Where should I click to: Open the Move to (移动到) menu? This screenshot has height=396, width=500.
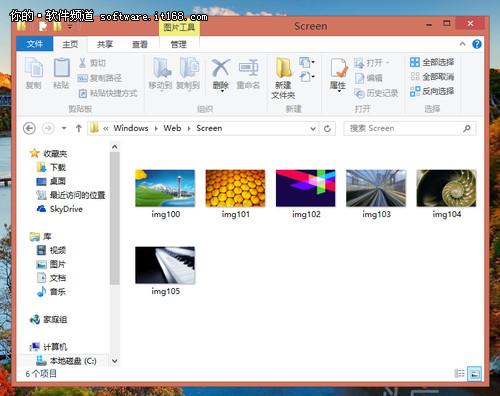point(161,74)
